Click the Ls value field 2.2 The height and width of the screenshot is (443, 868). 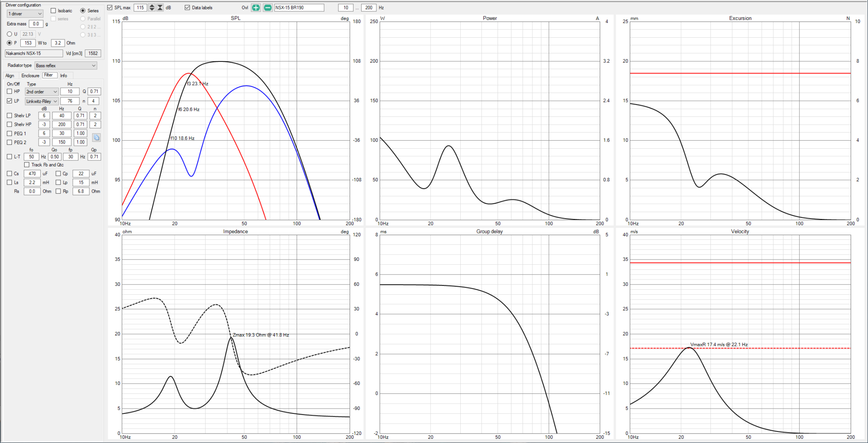32,183
